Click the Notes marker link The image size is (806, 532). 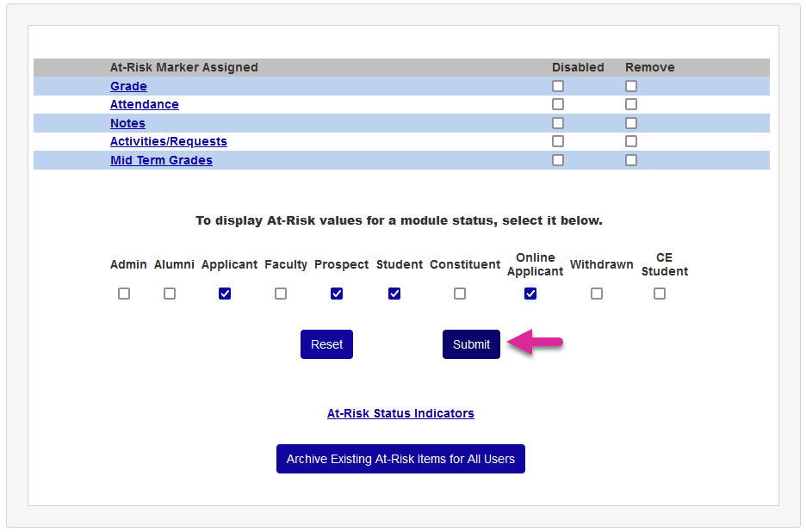point(127,123)
